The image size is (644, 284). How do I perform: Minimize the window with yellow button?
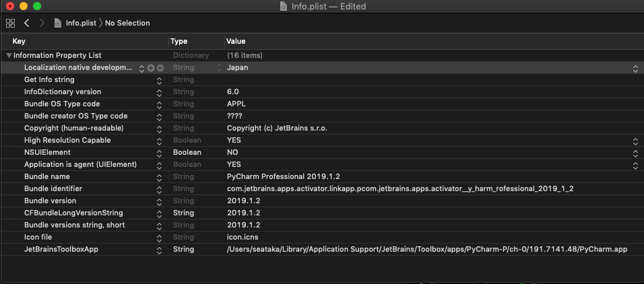pos(24,6)
